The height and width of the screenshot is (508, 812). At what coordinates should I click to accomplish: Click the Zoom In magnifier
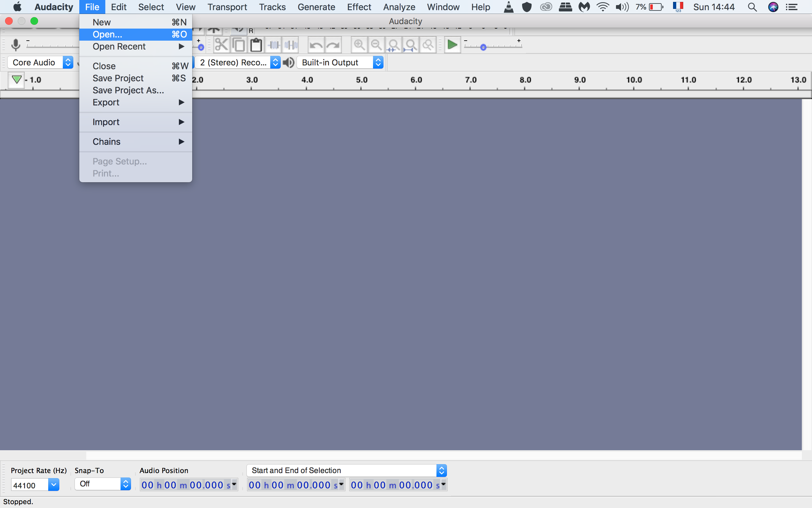pos(359,45)
